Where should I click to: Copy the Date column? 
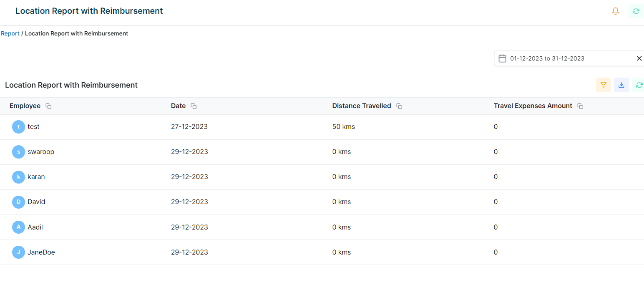point(194,106)
